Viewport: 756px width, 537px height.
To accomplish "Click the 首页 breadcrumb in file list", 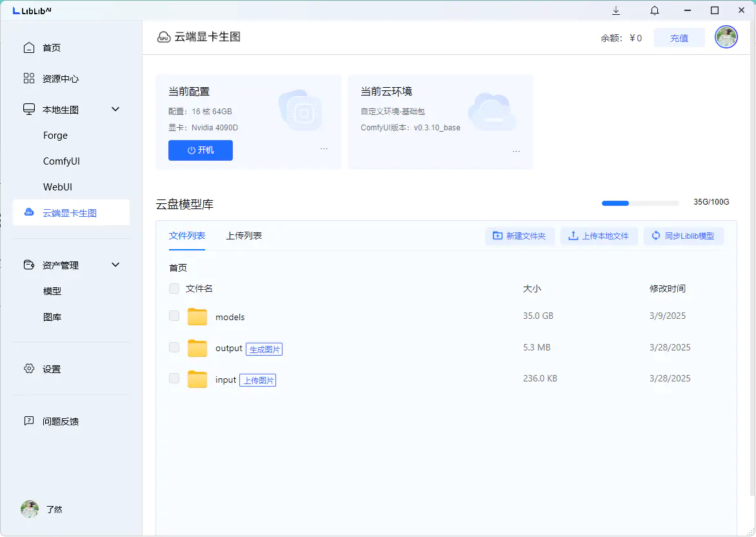I will [178, 268].
